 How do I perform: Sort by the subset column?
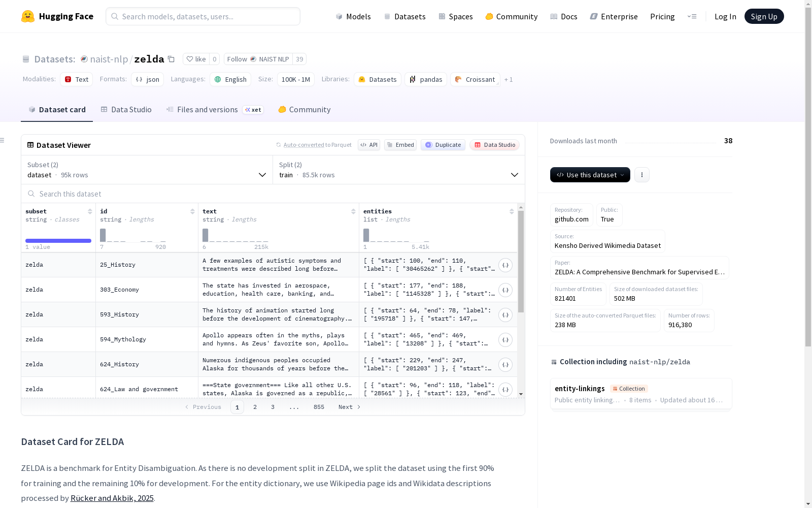(x=90, y=211)
